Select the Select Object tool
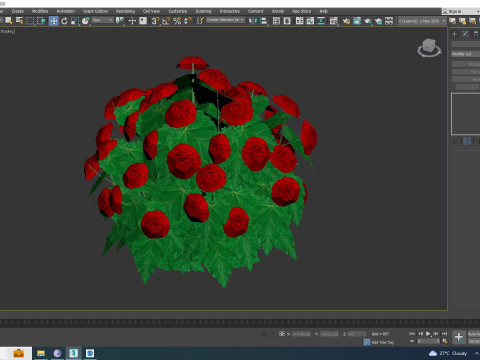 click(8, 21)
